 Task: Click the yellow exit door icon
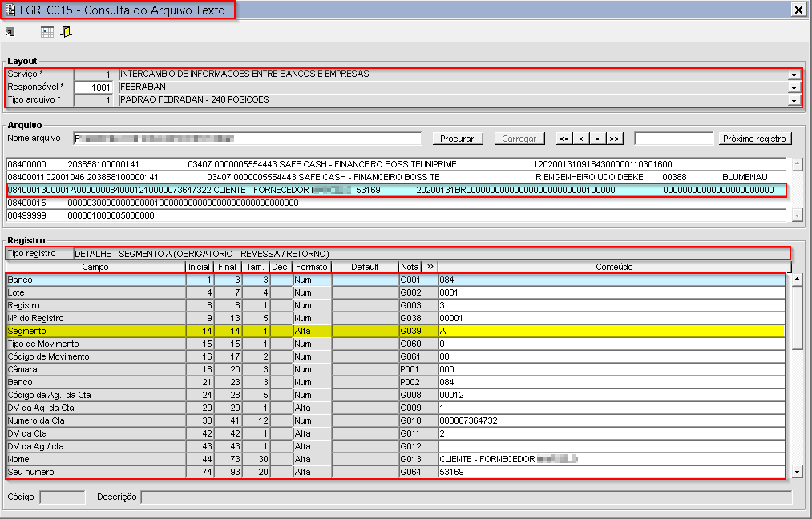click(67, 32)
